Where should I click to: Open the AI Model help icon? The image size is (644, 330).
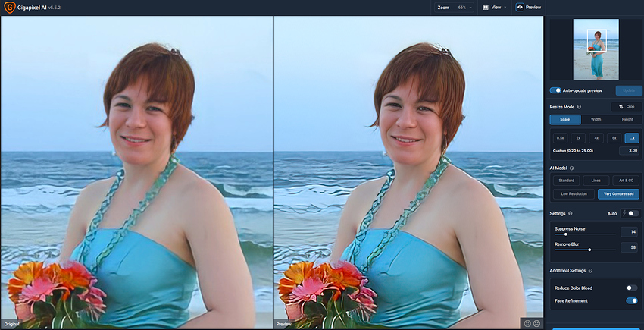572,167
